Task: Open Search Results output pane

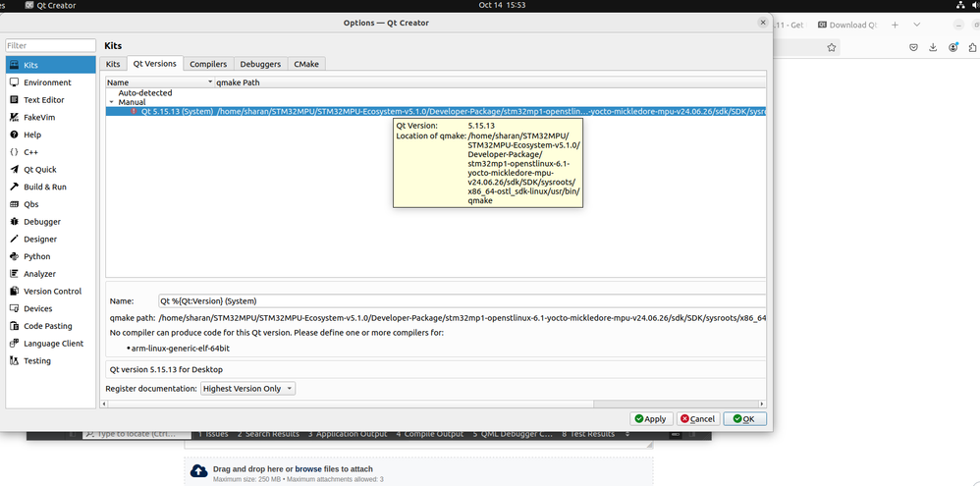Action: (268, 434)
